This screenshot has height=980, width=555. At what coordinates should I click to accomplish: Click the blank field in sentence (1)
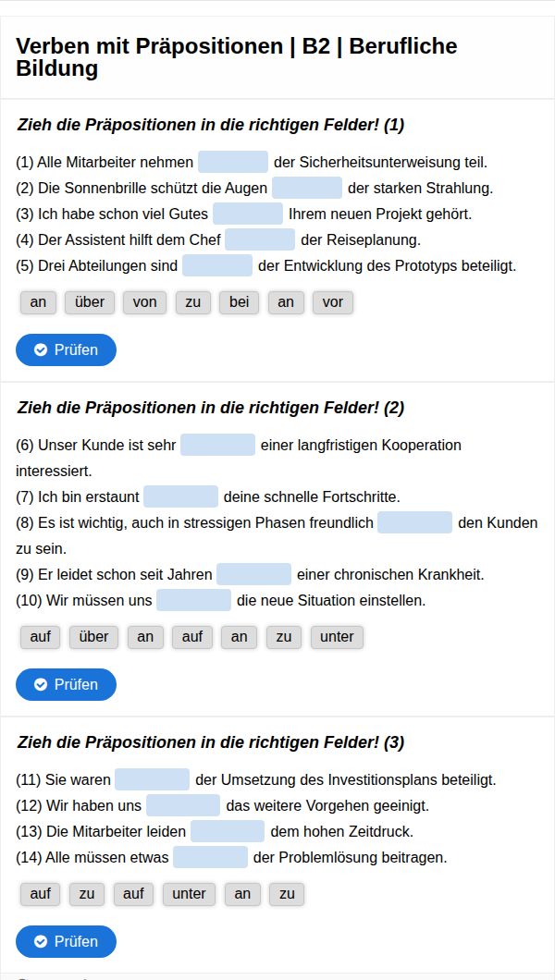click(233, 163)
